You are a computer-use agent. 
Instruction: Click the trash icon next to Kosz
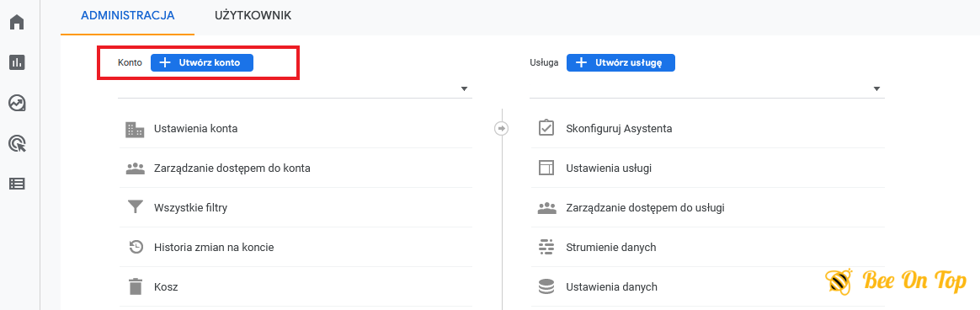[x=135, y=287]
